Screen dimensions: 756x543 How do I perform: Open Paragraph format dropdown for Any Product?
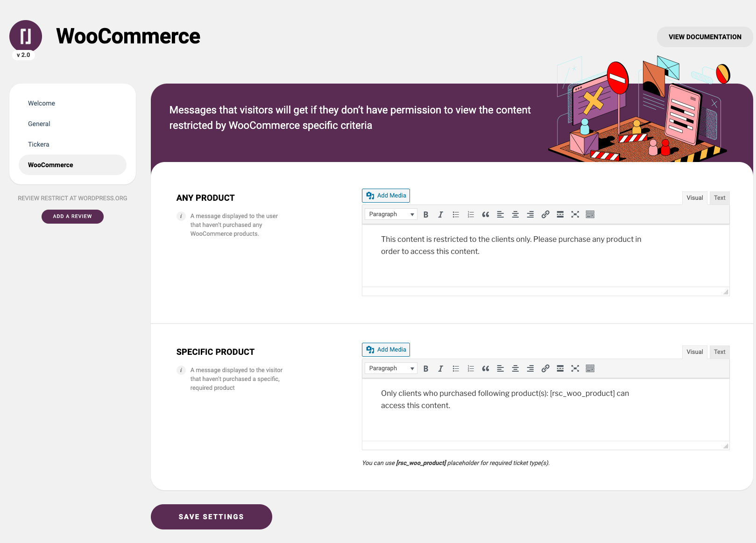click(391, 214)
